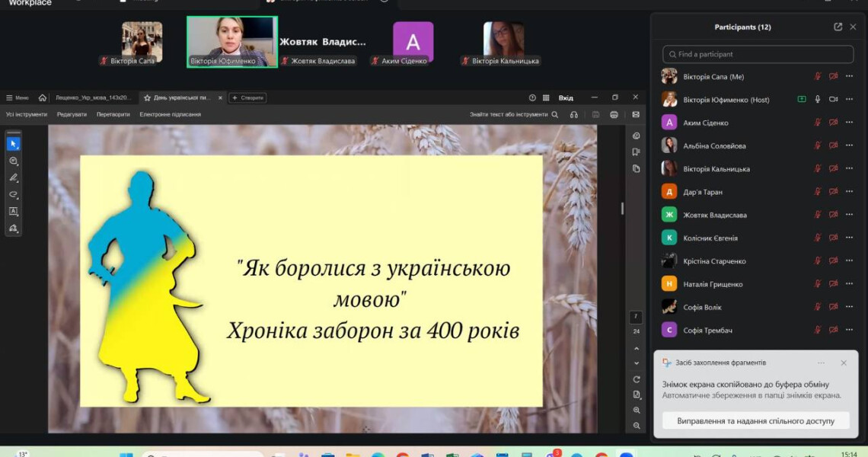This screenshot has width=868, height=457.
Task: Select the highlighter pen tool in Acrobat
Action: click(x=13, y=177)
